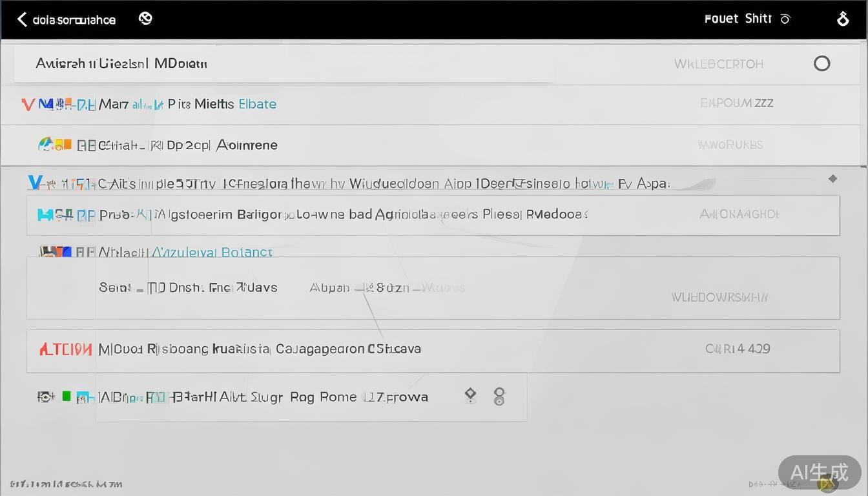Select the radio circle on the header row
This screenshot has width=868, height=496.
tap(821, 63)
